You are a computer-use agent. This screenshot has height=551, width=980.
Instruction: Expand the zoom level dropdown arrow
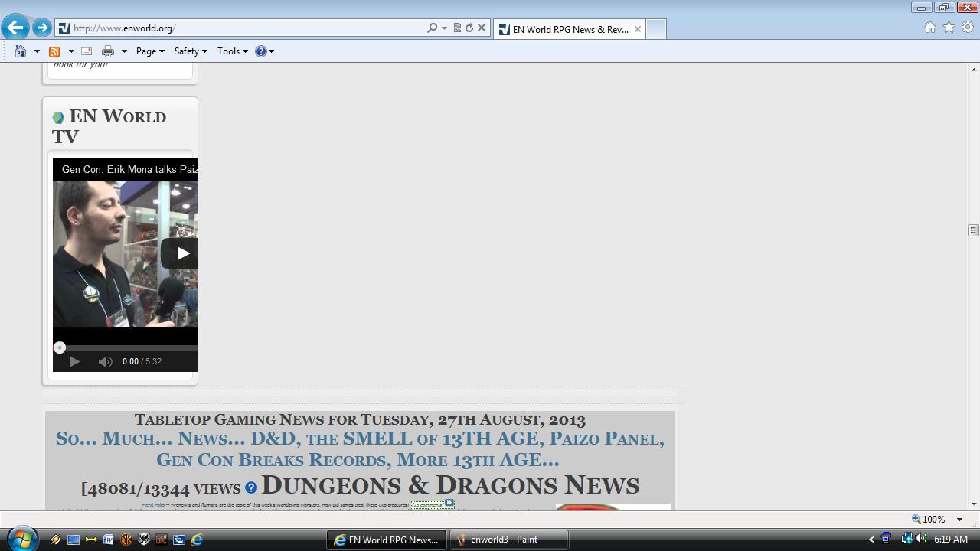(959, 519)
